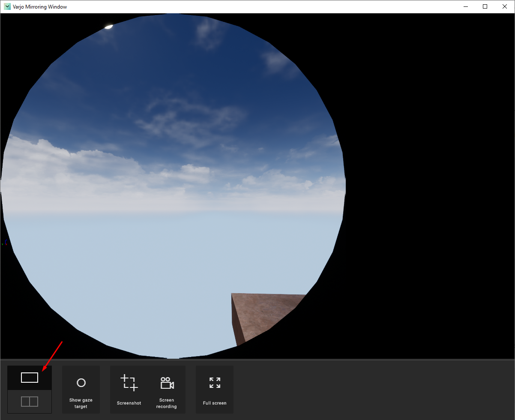Click the small XYZ axis gizmo in the viewport
The height and width of the screenshot is (420, 515).
point(4,243)
